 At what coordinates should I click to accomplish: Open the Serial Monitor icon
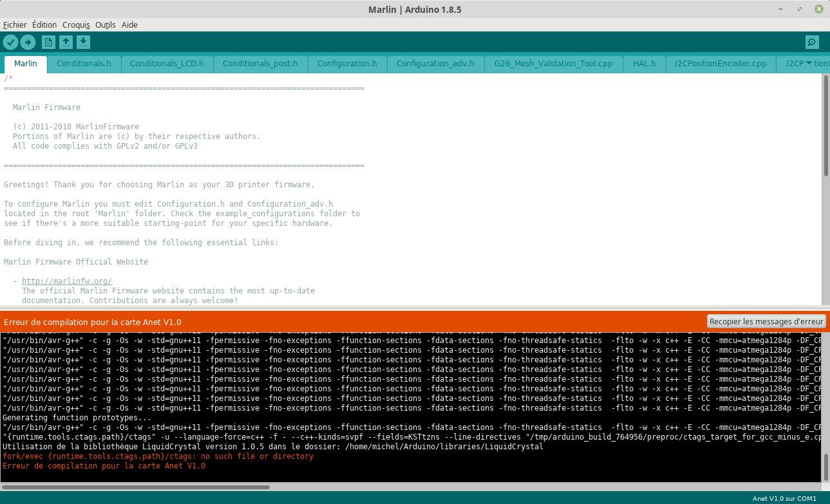coord(812,42)
